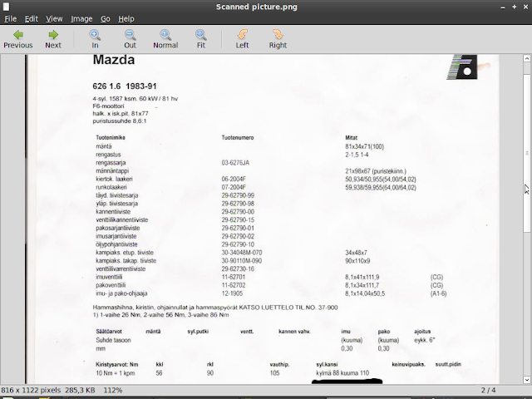Viewport: 532px width, 399px height.
Task: Open the Help menu
Action: tap(126, 18)
